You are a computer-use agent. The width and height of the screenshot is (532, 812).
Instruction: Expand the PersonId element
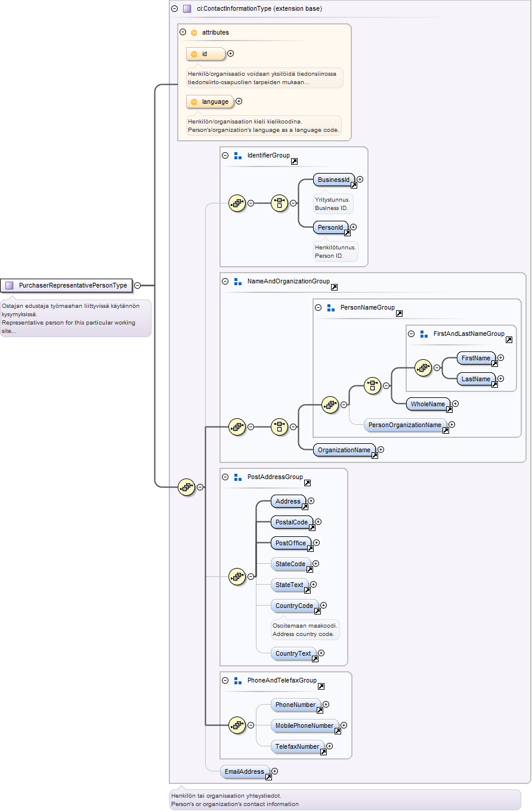point(353,227)
